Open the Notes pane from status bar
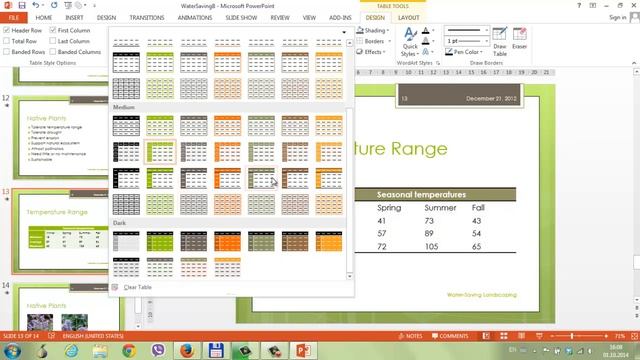The height and width of the screenshot is (360, 640). pyautogui.click(x=410, y=336)
